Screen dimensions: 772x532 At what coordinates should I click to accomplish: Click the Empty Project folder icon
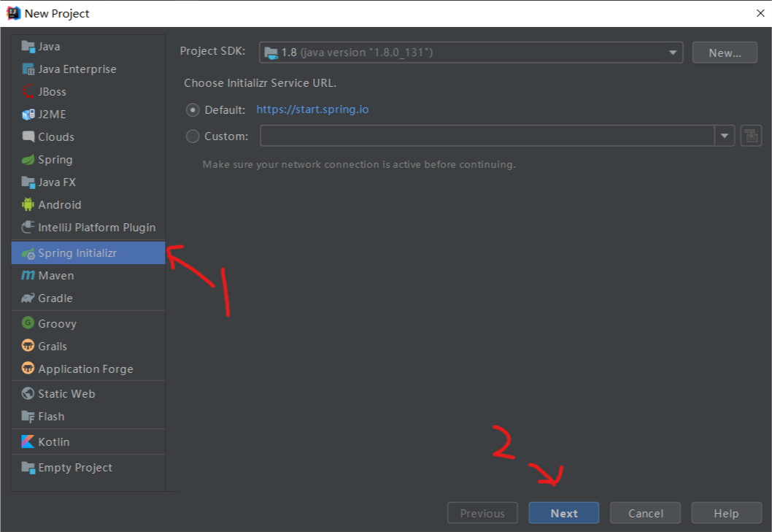coord(28,467)
